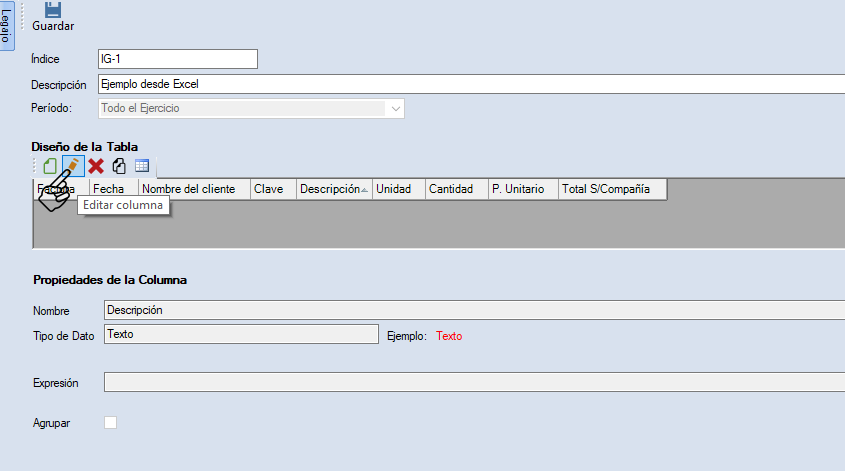Click the new column icon
845x471 pixels.
pyautogui.click(x=49, y=166)
